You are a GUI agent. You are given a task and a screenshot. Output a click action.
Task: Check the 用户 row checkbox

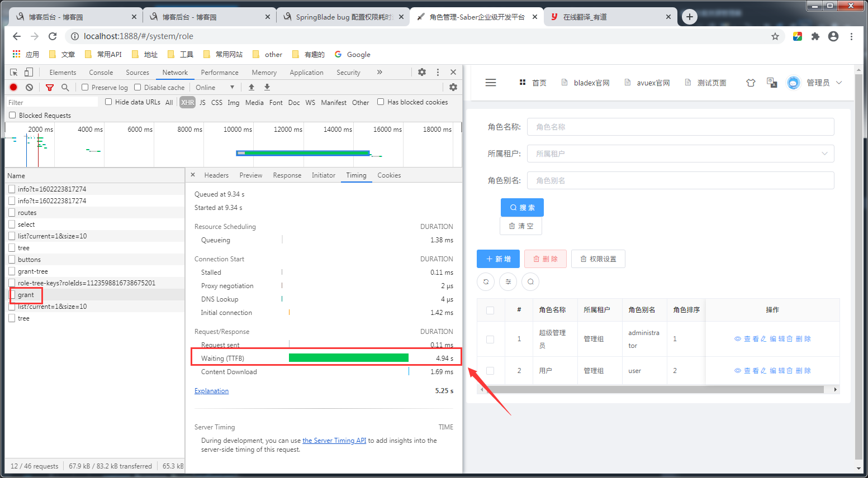[490, 370]
